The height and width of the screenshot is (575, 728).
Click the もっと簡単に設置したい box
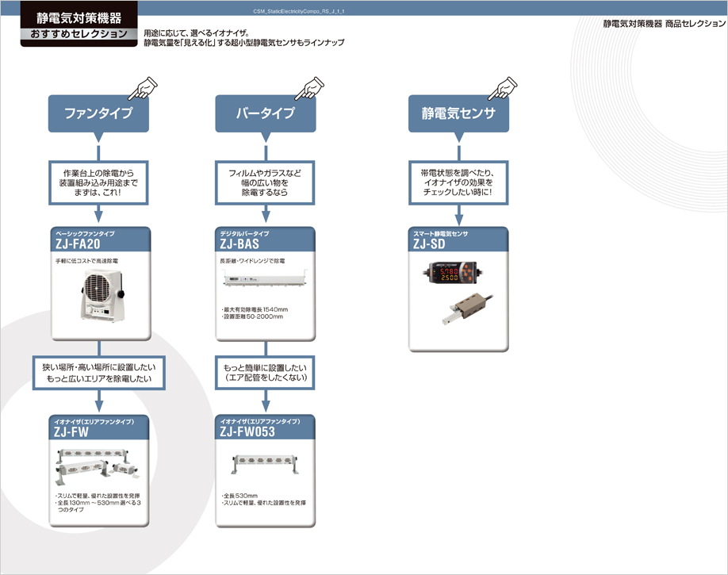(x=265, y=373)
